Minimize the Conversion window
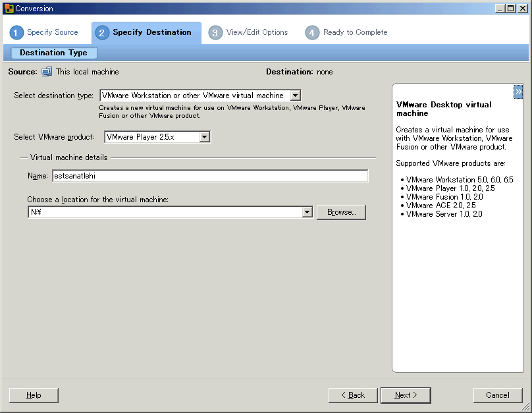The width and height of the screenshot is (532, 413). pos(500,9)
